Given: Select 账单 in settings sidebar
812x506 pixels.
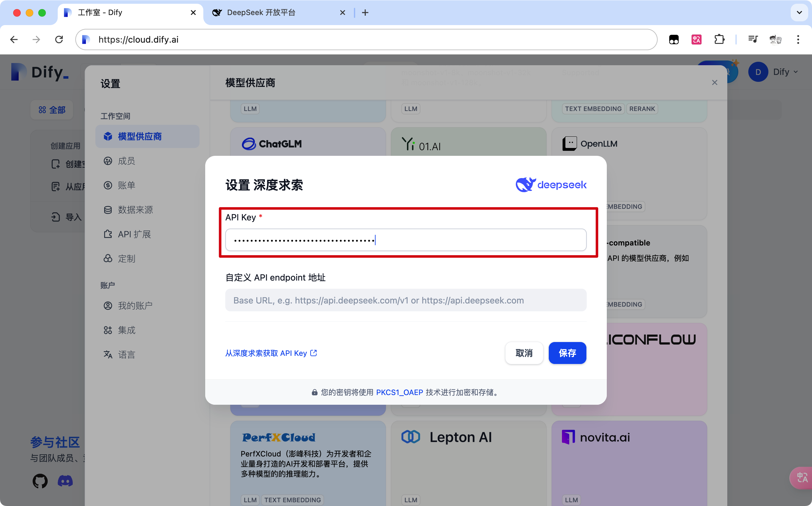Looking at the screenshot, I should [x=147, y=185].
